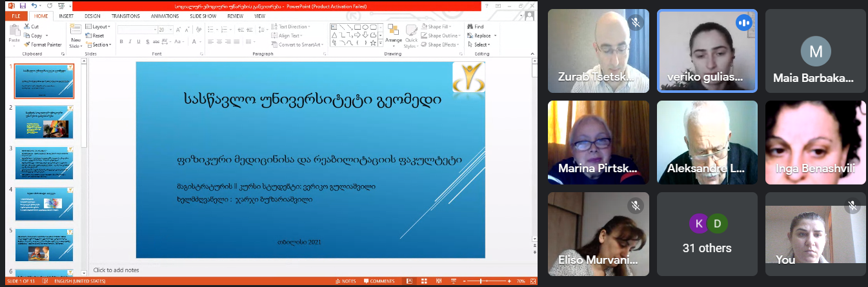This screenshot has width=868, height=287.
Task: Open the font size dropdown
Action: coord(170,30)
